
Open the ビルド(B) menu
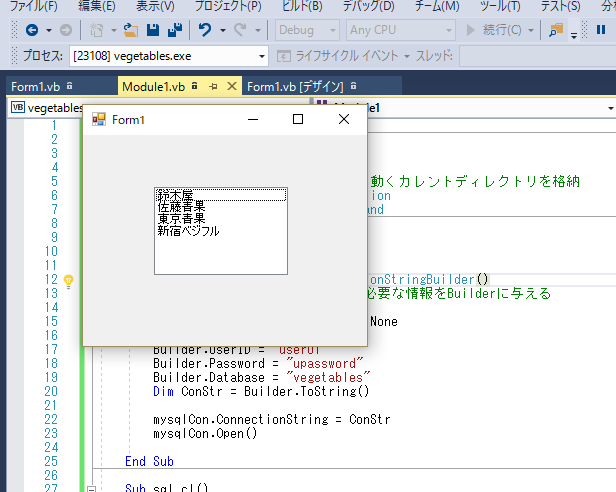click(302, 6)
